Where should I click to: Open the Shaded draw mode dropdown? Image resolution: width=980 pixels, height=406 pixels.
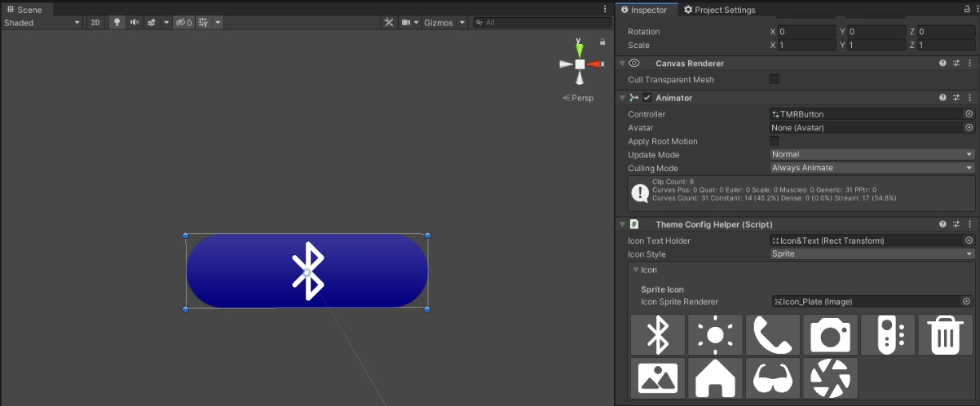point(42,23)
